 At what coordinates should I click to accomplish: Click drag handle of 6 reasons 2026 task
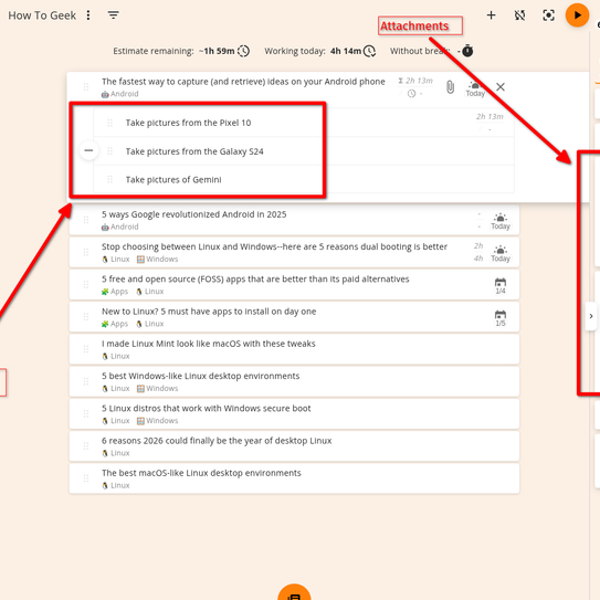(x=86, y=446)
